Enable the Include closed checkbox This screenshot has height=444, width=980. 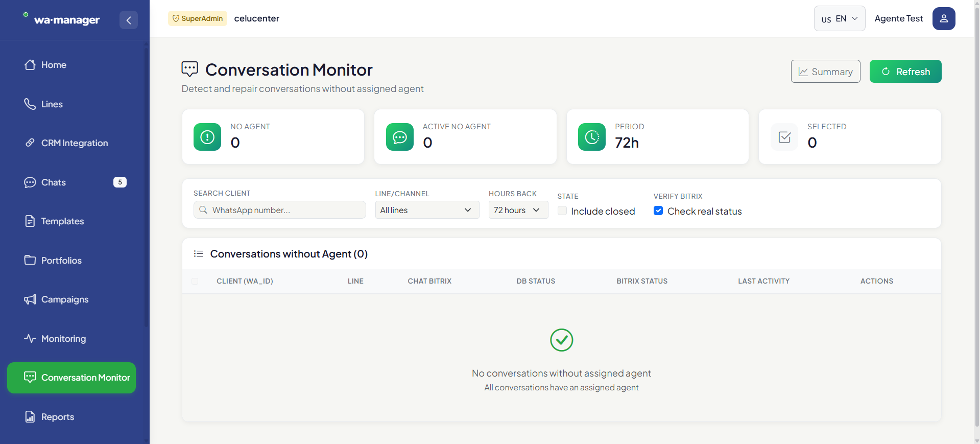click(x=562, y=211)
